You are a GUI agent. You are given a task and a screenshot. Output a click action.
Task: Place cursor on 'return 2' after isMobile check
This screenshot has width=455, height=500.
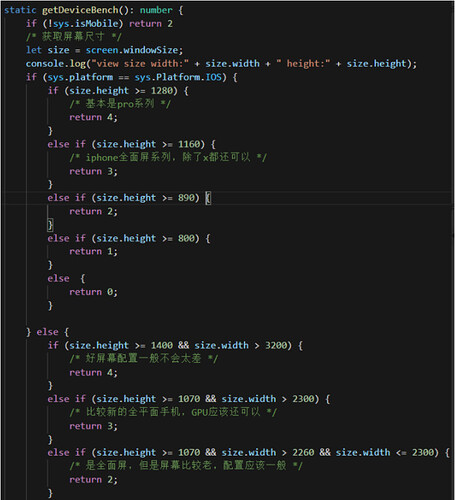(151, 24)
